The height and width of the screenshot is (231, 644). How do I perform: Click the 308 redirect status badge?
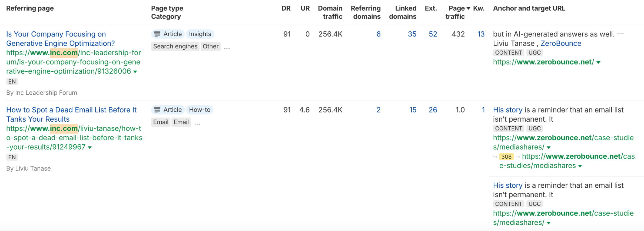tap(506, 157)
